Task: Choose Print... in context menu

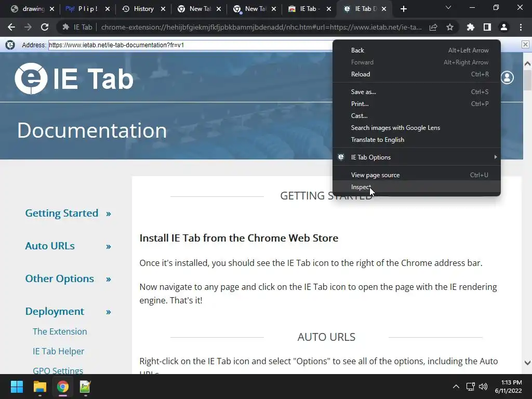Action: click(416, 103)
